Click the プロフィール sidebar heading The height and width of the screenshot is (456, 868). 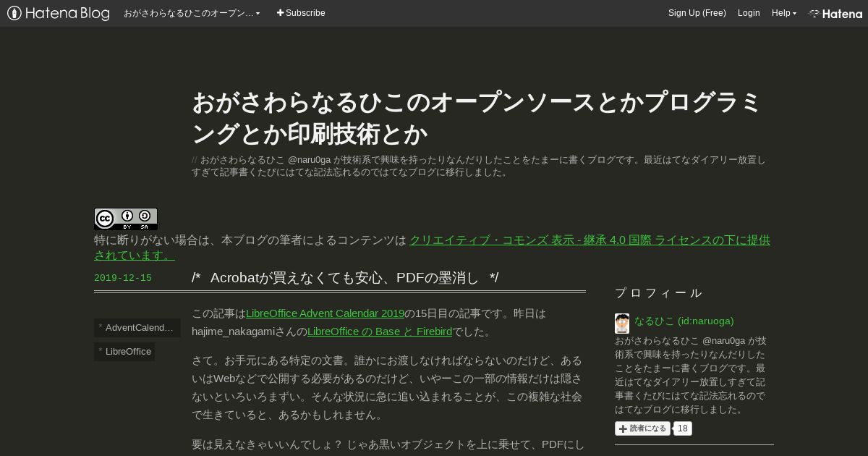tap(658, 293)
